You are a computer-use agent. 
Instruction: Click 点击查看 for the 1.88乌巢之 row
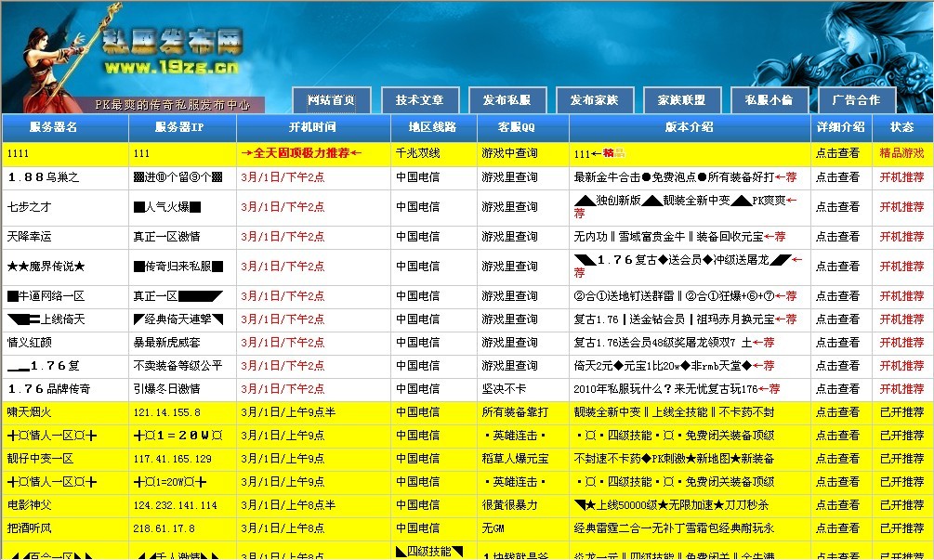point(839,178)
